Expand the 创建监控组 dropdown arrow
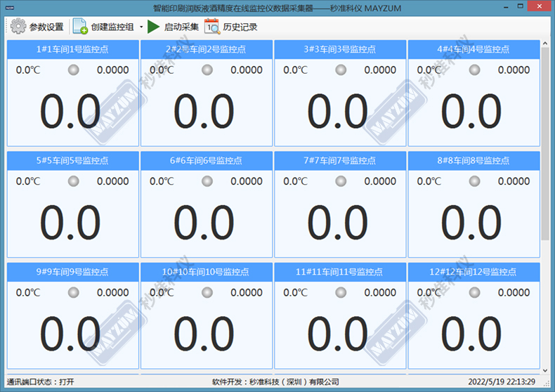The image size is (555, 392). tap(141, 27)
